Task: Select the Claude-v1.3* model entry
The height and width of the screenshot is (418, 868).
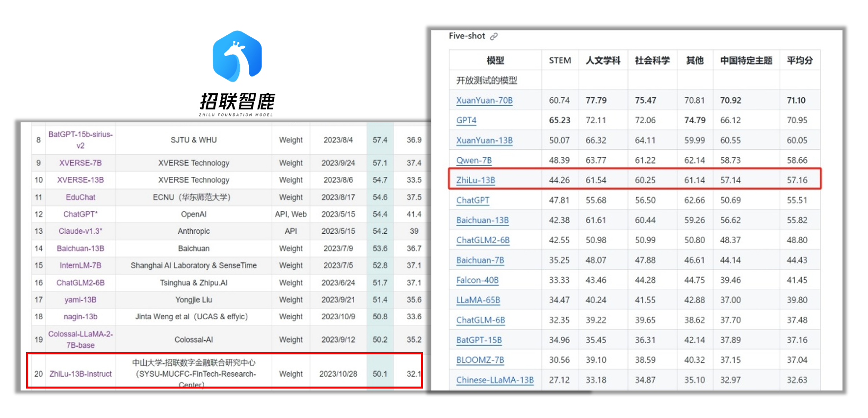Action: pos(80,231)
